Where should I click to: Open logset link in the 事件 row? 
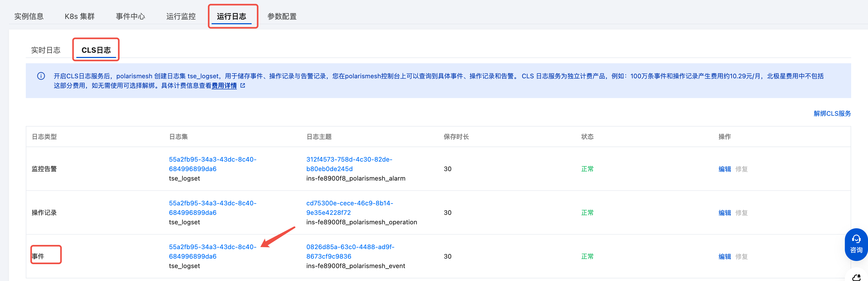tap(213, 252)
